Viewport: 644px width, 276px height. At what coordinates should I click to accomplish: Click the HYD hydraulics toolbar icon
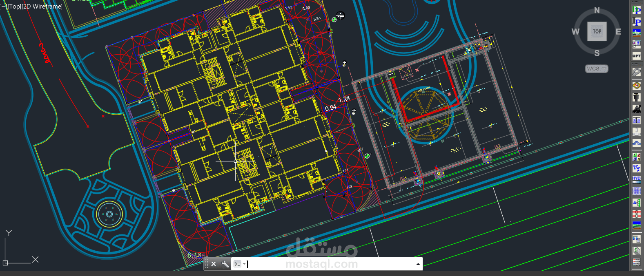636,179
